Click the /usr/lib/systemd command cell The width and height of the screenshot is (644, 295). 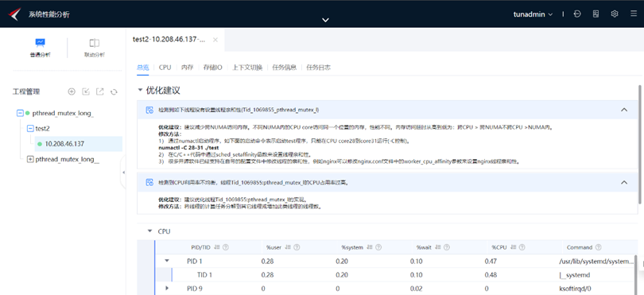[596, 261]
